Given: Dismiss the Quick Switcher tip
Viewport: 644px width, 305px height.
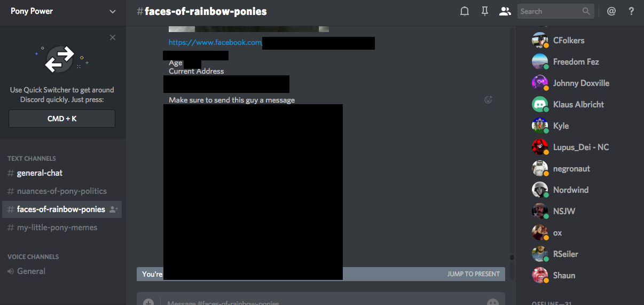Looking at the screenshot, I should point(112,37).
